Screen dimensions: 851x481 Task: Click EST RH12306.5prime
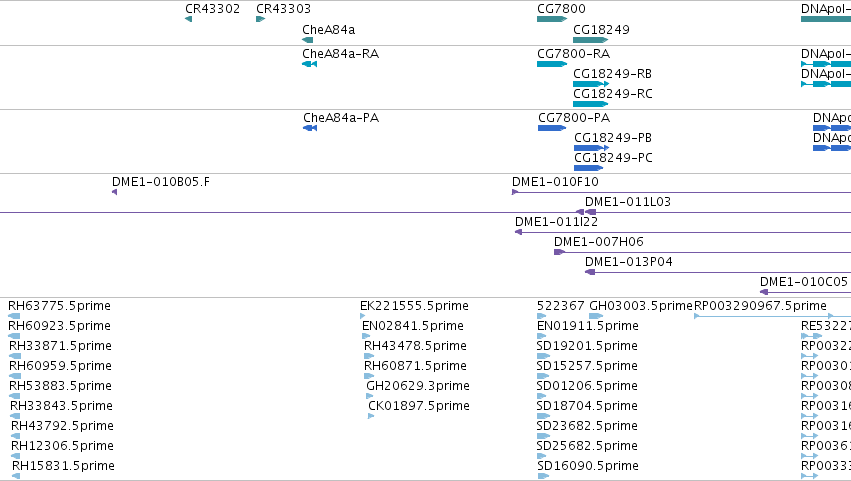(x=62, y=447)
